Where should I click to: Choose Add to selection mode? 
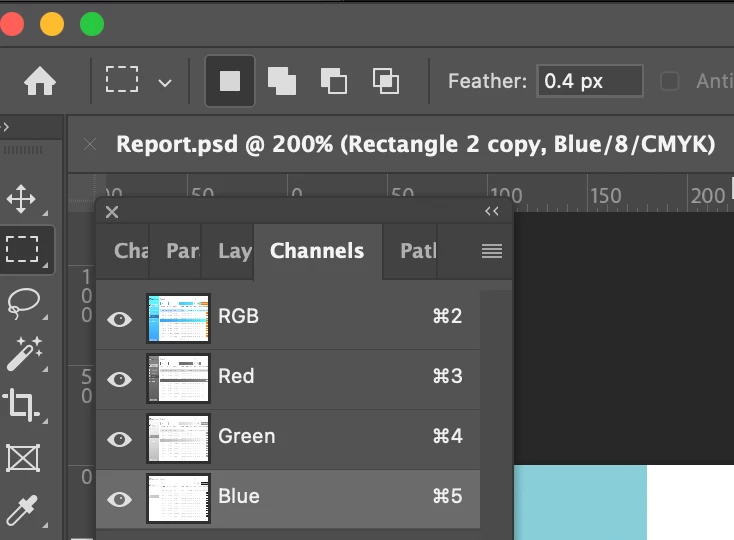[282, 81]
